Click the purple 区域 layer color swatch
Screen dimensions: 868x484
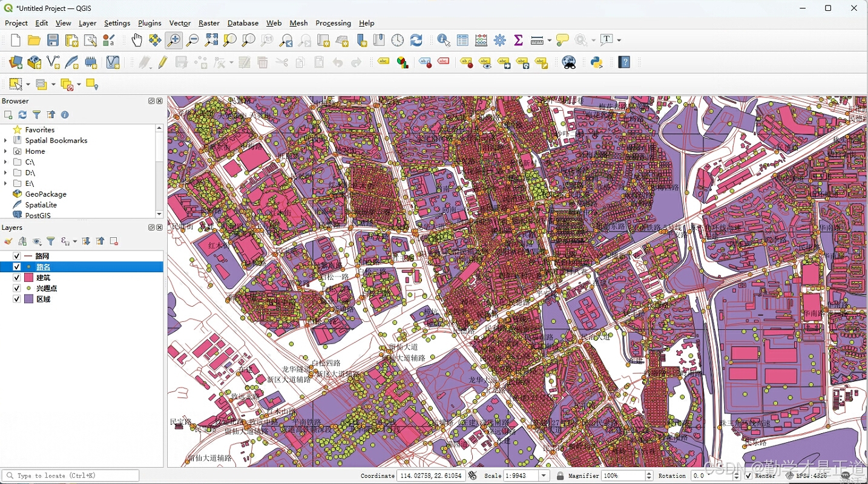(28, 299)
